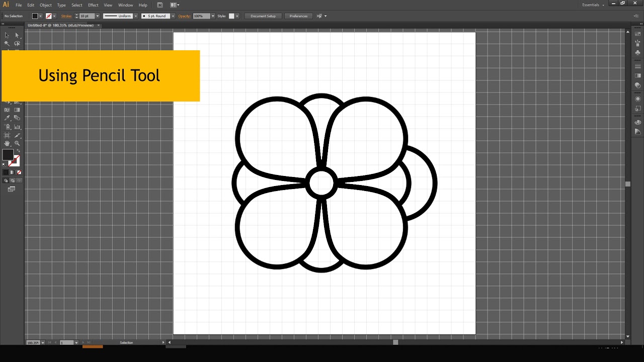The width and height of the screenshot is (644, 362).
Task: Set paint mode to None
Action: pyautogui.click(x=19, y=172)
